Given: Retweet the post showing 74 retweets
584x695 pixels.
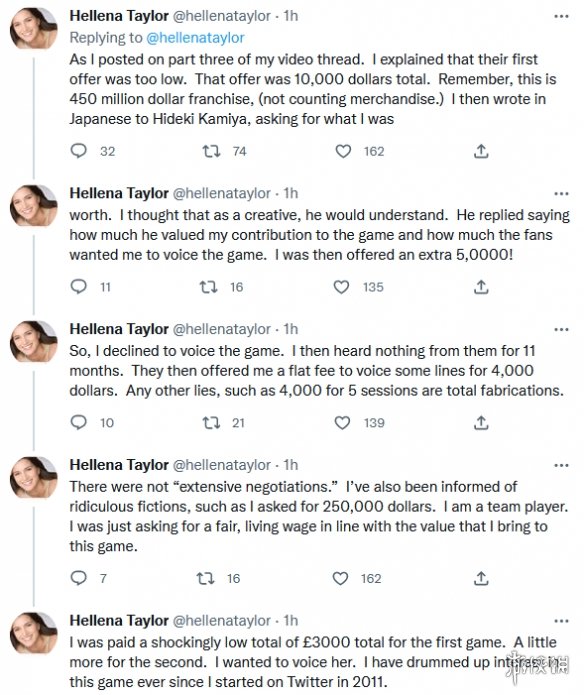Looking at the screenshot, I should point(211,152).
